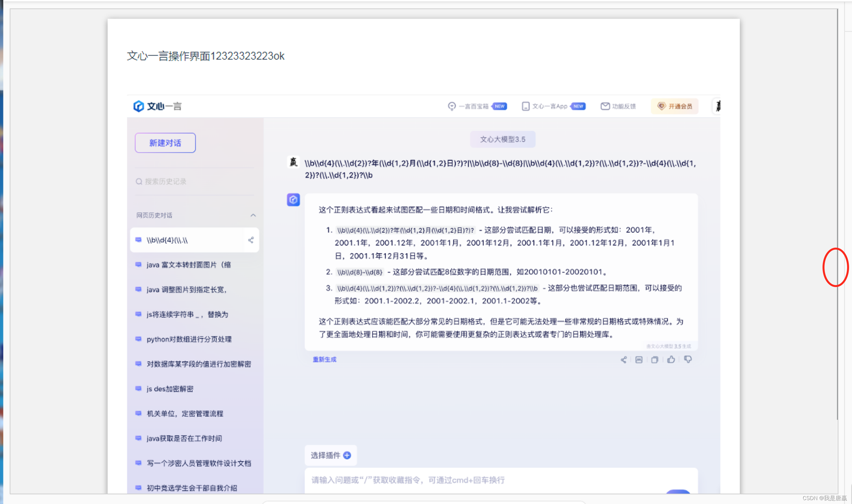852x504 pixels.
Task: Share the answer with the share icon
Action: click(x=624, y=360)
